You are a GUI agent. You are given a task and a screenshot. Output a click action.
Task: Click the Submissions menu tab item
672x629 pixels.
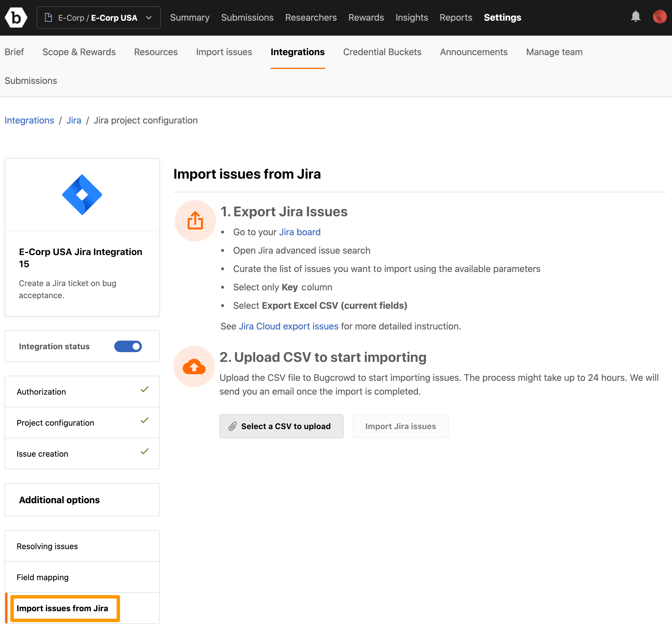click(247, 17)
